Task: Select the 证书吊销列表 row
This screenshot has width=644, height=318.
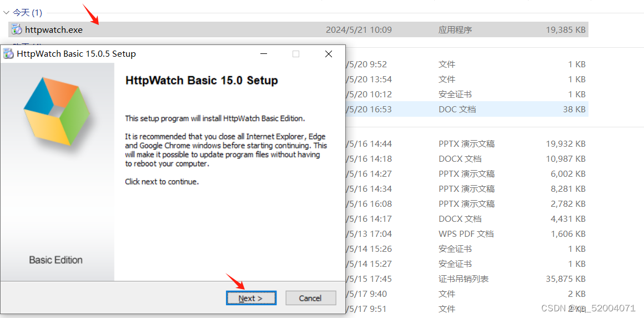Action: (x=466, y=279)
